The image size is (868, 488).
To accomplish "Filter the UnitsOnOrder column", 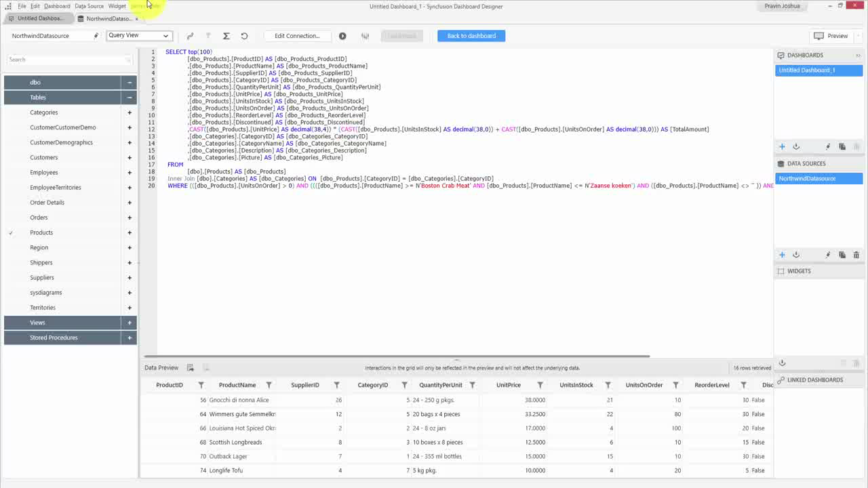I will pos(675,385).
